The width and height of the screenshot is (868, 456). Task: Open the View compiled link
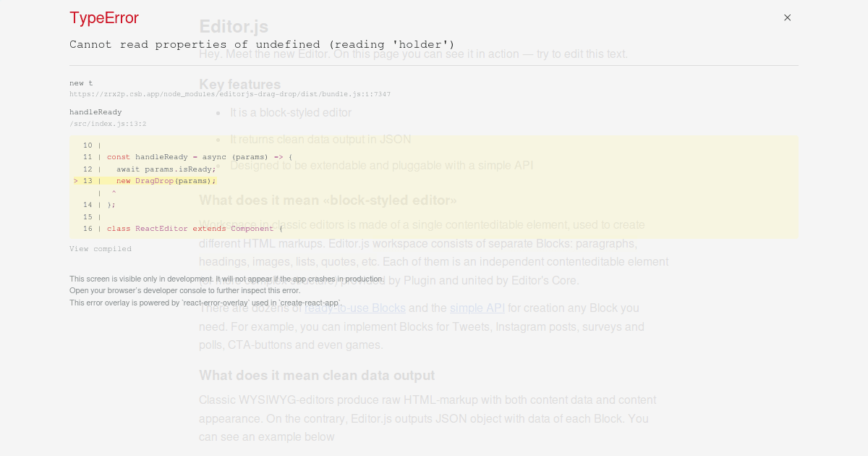click(101, 248)
